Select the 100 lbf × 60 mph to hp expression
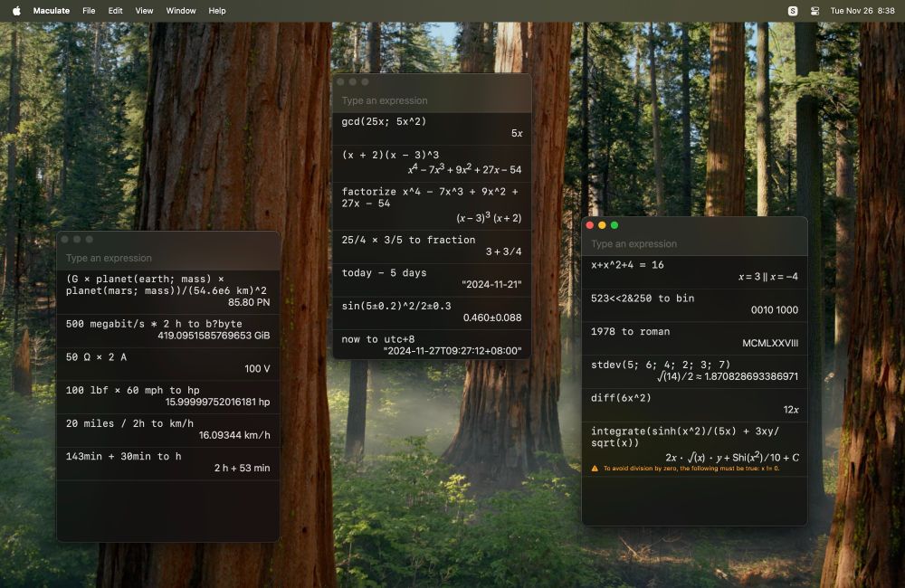Screen dimensions: 905x588 click(x=132, y=390)
